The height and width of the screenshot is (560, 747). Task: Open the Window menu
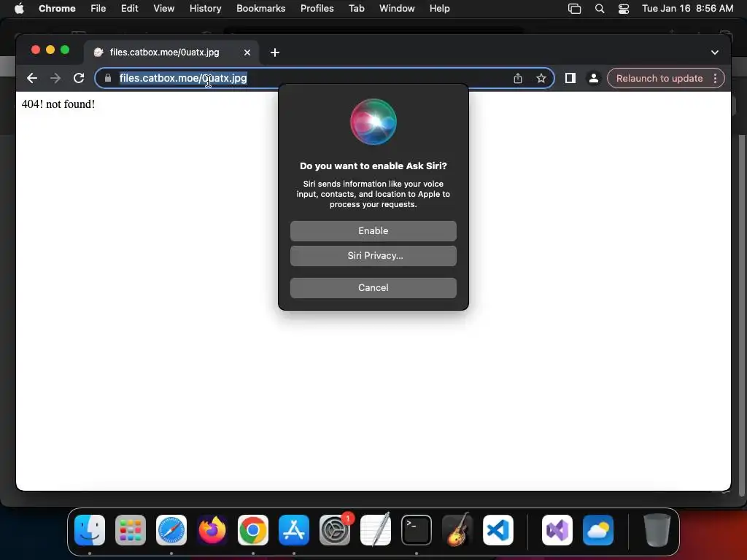397,8
